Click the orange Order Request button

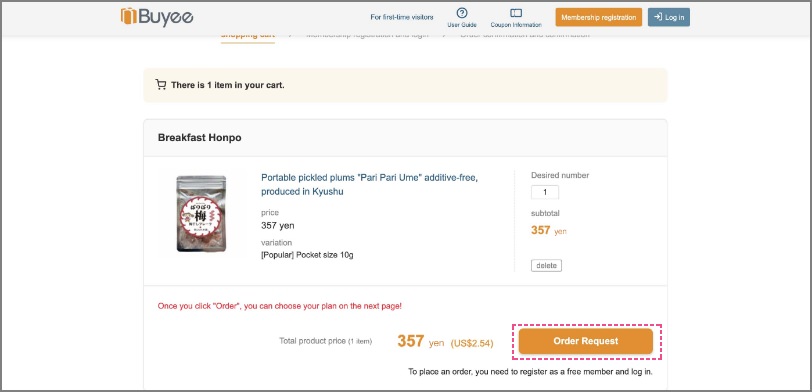tap(586, 341)
